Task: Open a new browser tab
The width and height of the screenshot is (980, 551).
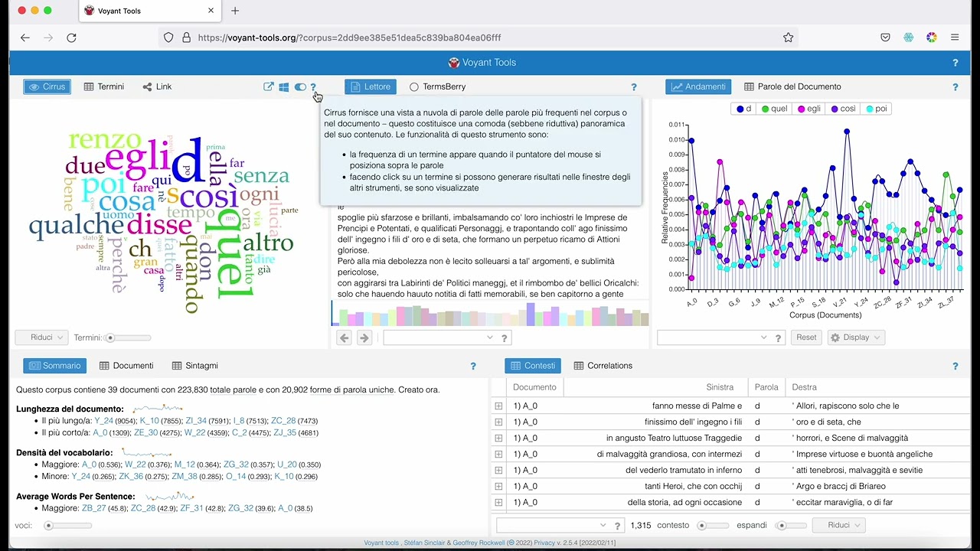Action: (x=235, y=11)
